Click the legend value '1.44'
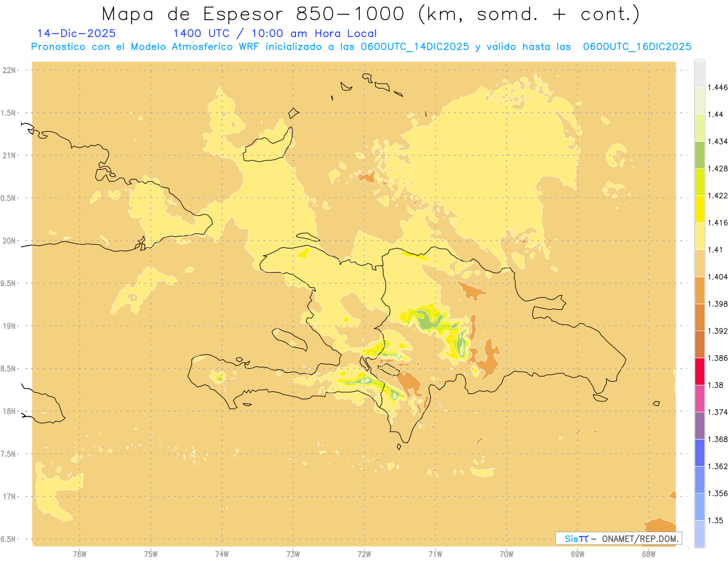This screenshot has width=728, height=562. tap(716, 115)
